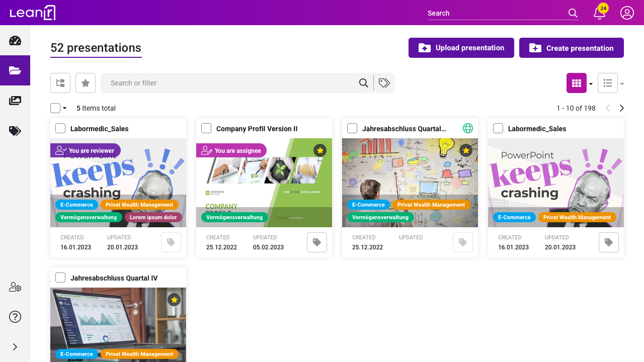
Task: Expand the sidebar with the chevron
Action: click(15, 347)
